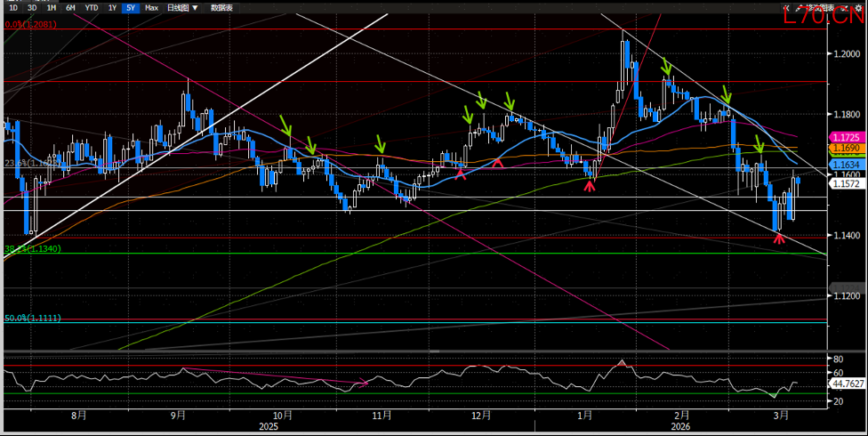Click the 38.2% Fibonacci level label
Viewport: 868px width, 436px height.
(x=32, y=250)
